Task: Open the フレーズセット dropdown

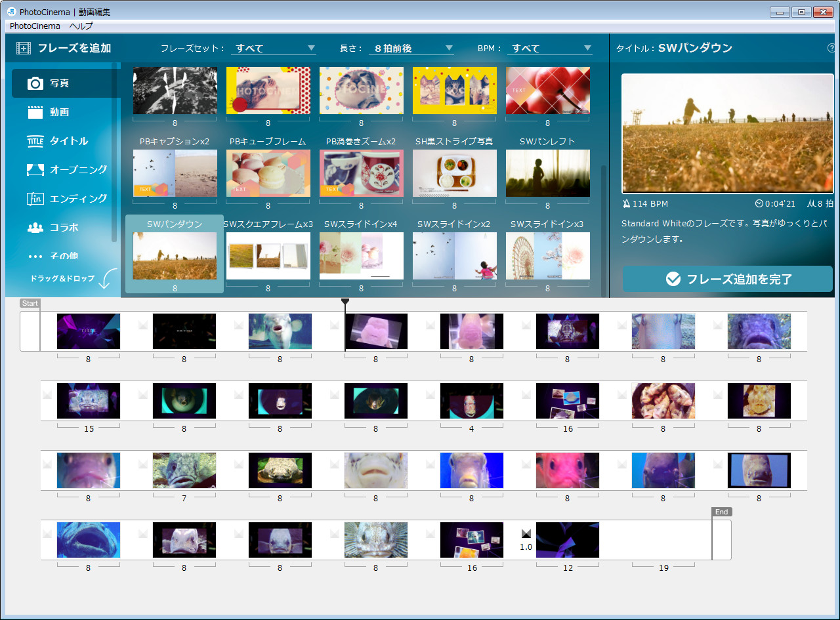Action: click(274, 48)
